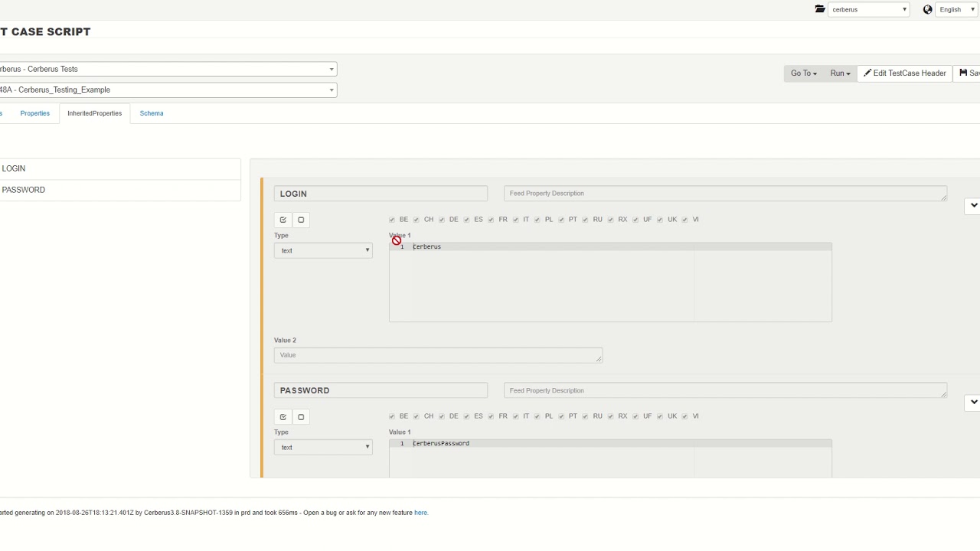Click the LOGIN property name field
This screenshot has height=551, width=980.
point(381,194)
